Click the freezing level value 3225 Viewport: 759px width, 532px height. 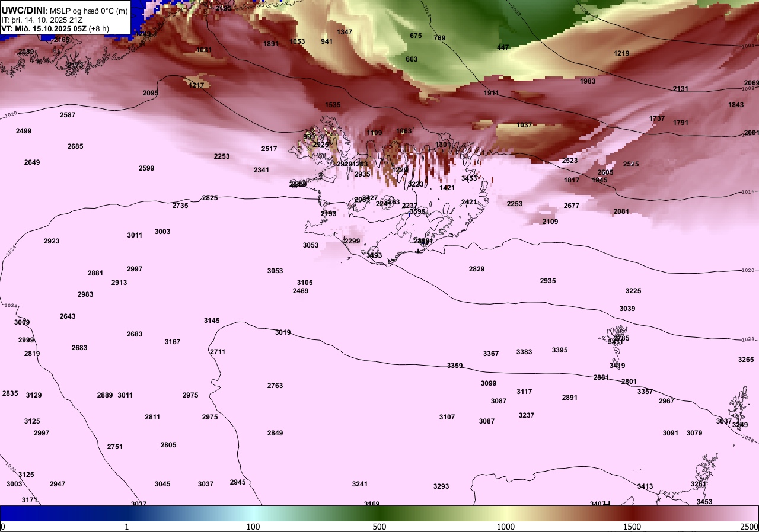pos(633,291)
